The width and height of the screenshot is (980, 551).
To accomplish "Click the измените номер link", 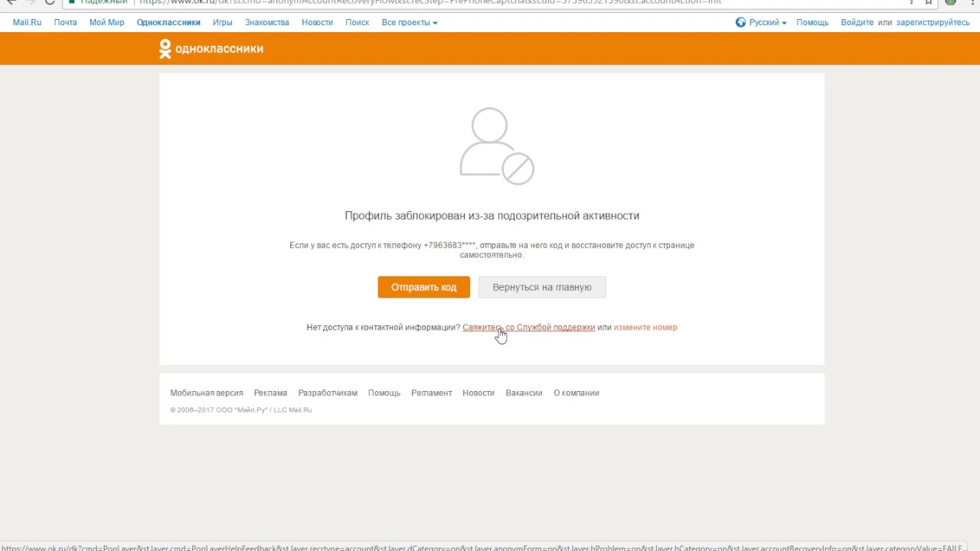I will pos(645,327).
